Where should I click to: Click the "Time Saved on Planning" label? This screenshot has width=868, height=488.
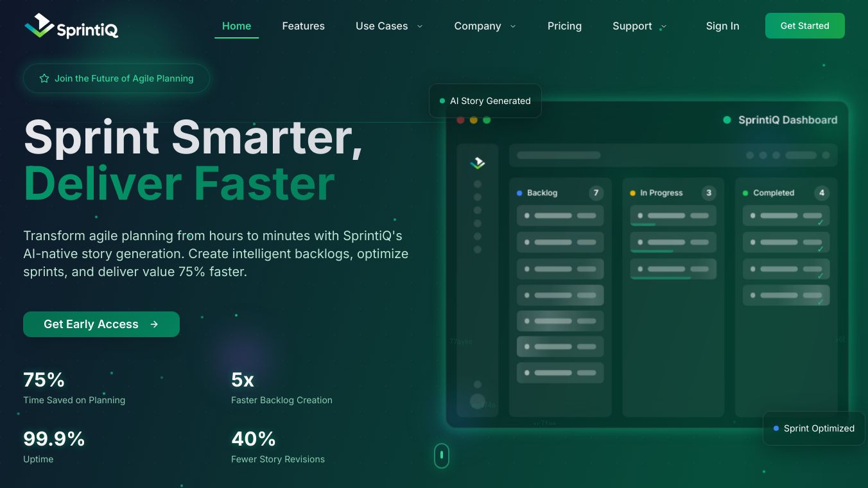(x=74, y=400)
